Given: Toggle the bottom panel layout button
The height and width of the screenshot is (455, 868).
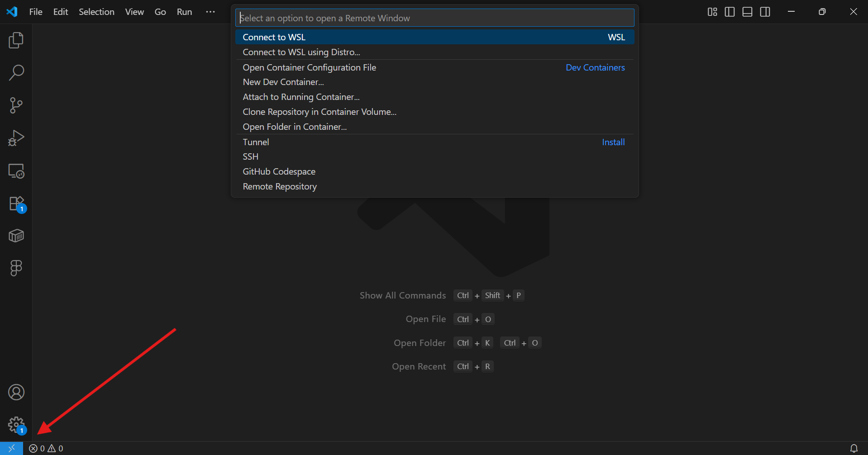Looking at the screenshot, I should coord(747,12).
